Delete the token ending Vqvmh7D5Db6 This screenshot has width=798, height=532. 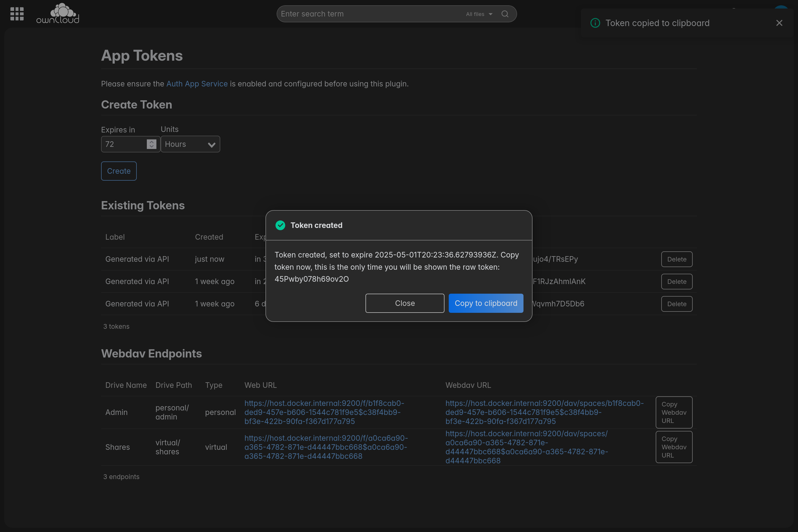click(x=677, y=304)
